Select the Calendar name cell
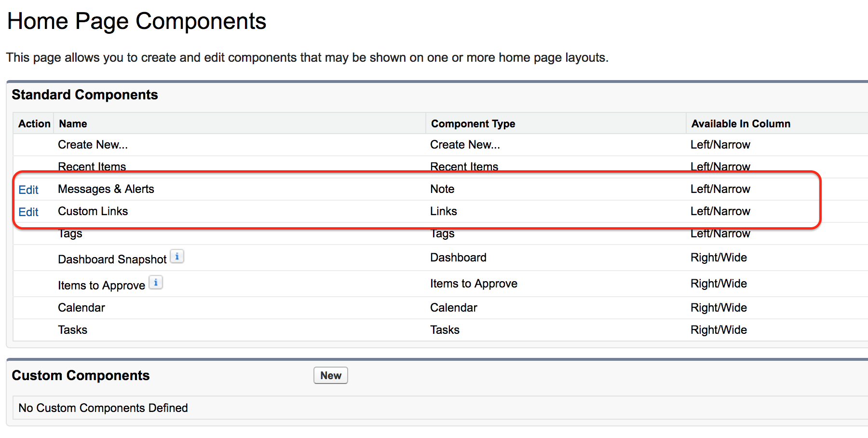This screenshot has width=868, height=438. click(81, 308)
